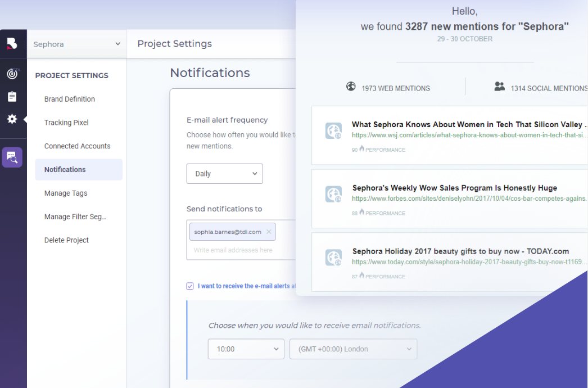Click the 1973 WEB MENTIONS label
Image resolution: width=588 pixels, height=388 pixels.
click(x=396, y=88)
